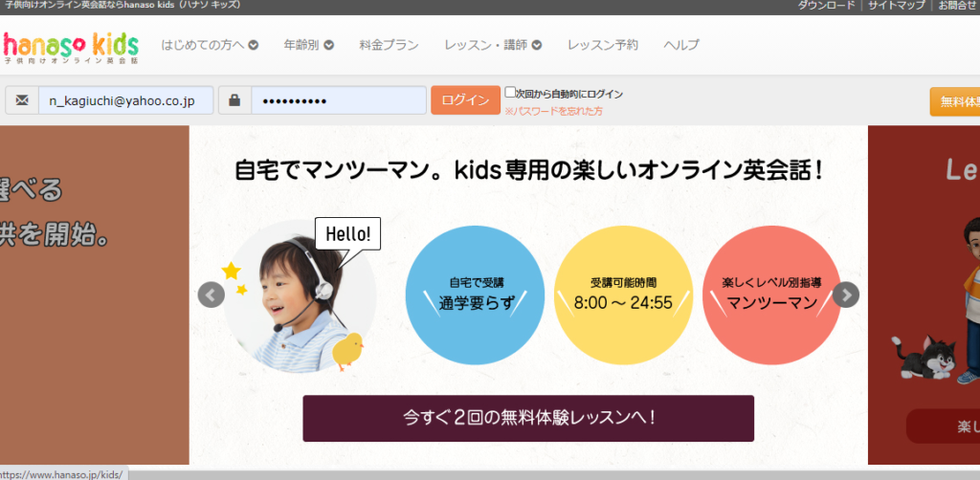
Task: Open the 料金プラン menu item
Action: tap(389, 45)
